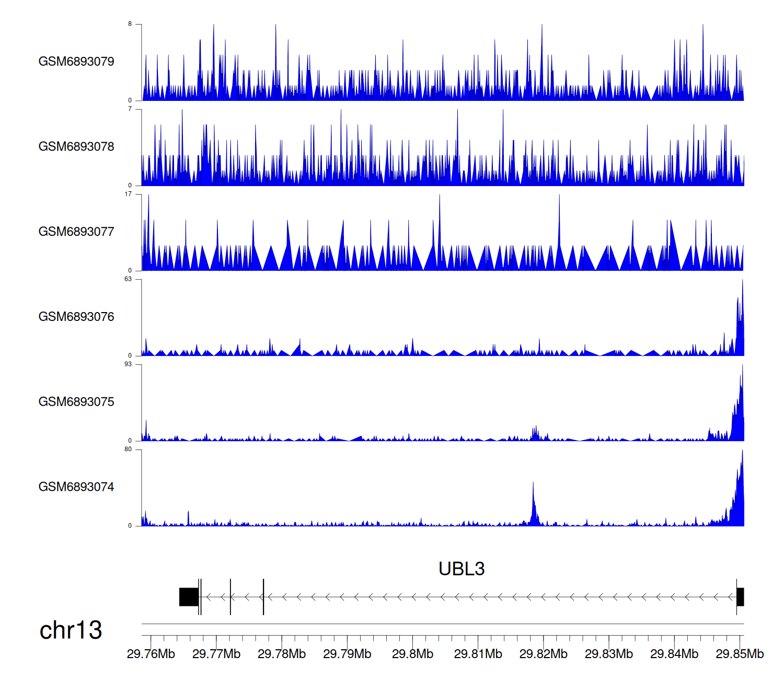Viewport: 784px width, 690px height.
Task: Click the UBL3 gene name label
Action: (x=462, y=569)
